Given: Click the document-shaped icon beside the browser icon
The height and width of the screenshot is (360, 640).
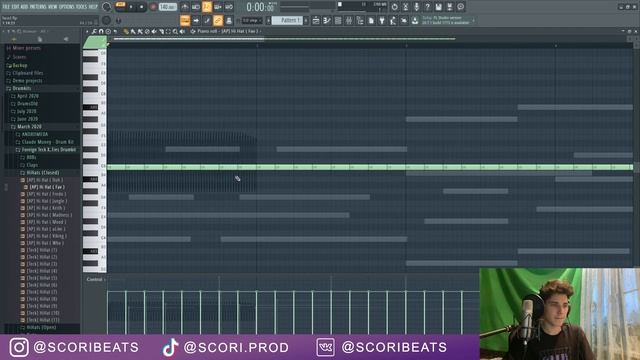Looking at the screenshot, I should tap(371, 20).
